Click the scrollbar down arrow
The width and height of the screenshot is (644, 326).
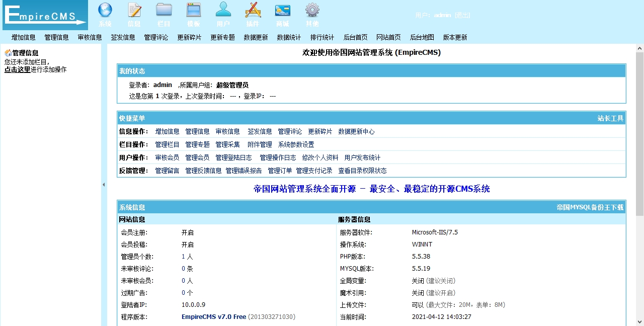pyautogui.click(x=640, y=321)
